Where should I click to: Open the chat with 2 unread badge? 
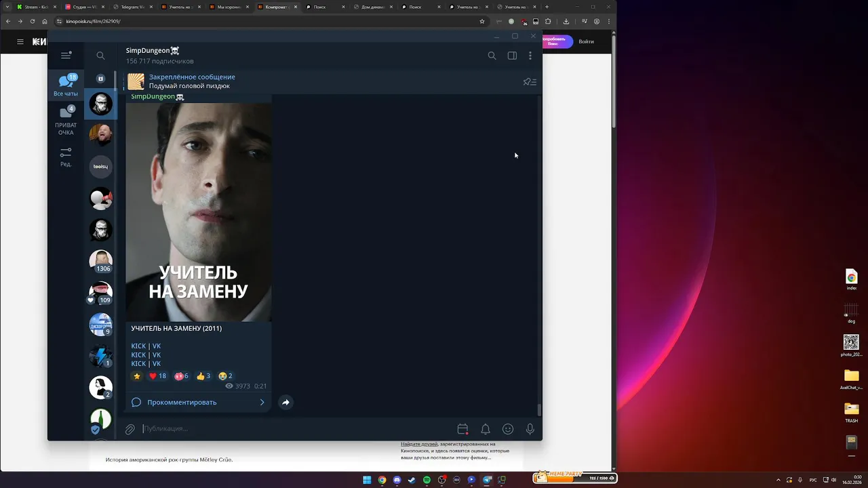[x=101, y=388]
